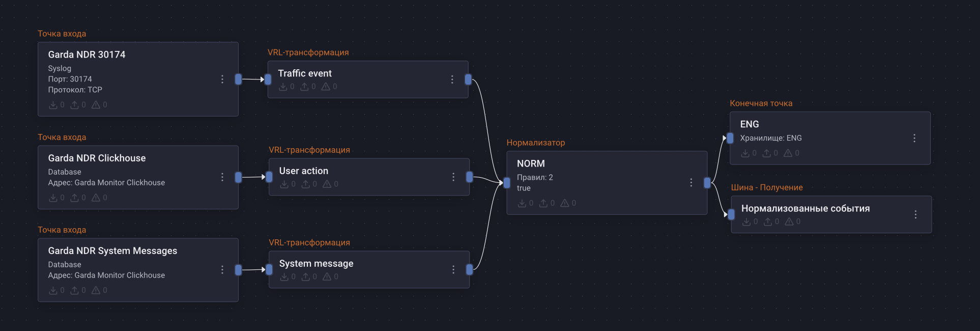This screenshot has width=980, height=331.
Task: Click the upload icon on Garda NDR Clickhouse node
Action: (75, 198)
